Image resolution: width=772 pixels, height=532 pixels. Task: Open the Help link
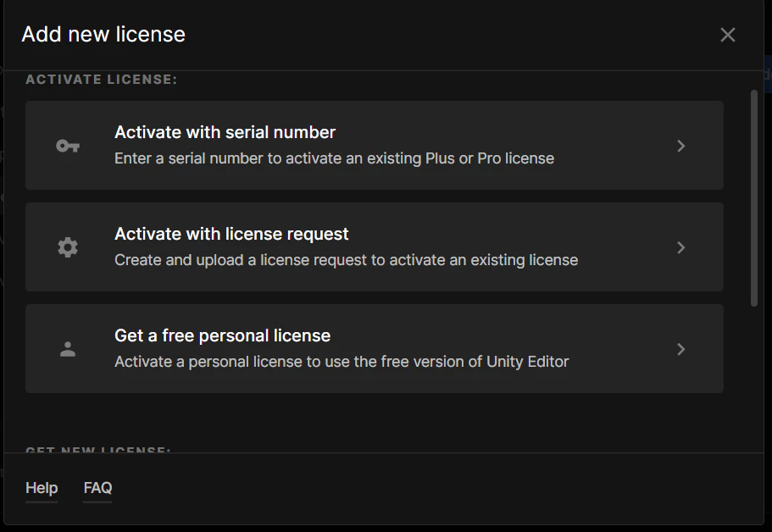(42, 488)
